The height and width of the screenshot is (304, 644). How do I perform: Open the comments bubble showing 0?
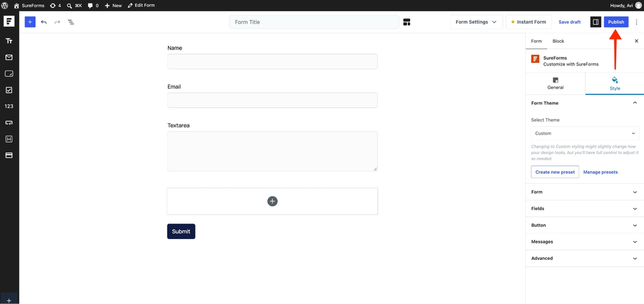(93, 6)
